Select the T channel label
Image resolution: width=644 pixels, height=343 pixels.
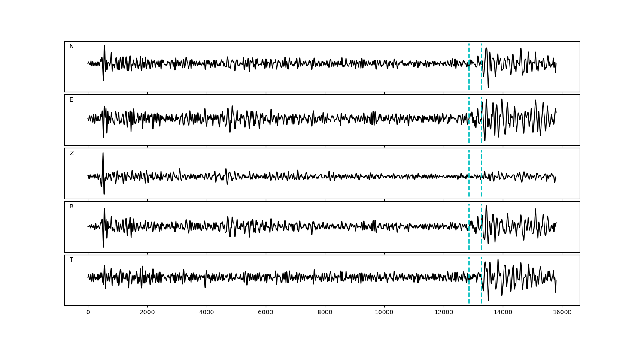(x=71, y=260)
